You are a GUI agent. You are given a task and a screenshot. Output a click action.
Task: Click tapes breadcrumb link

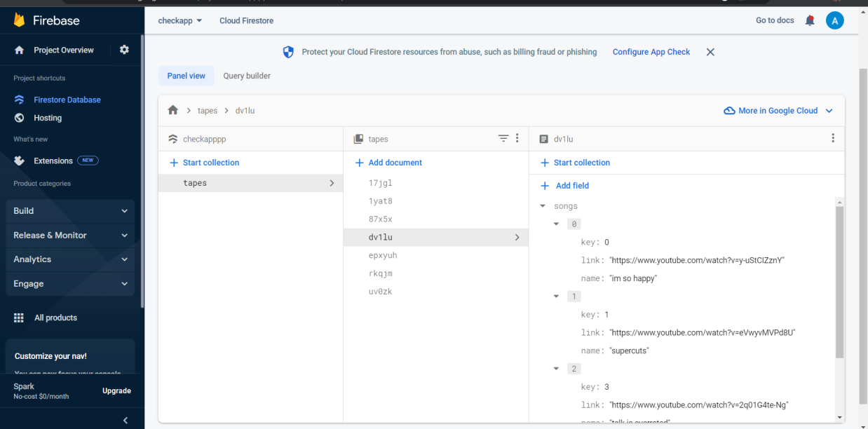(x=208, y=111)
